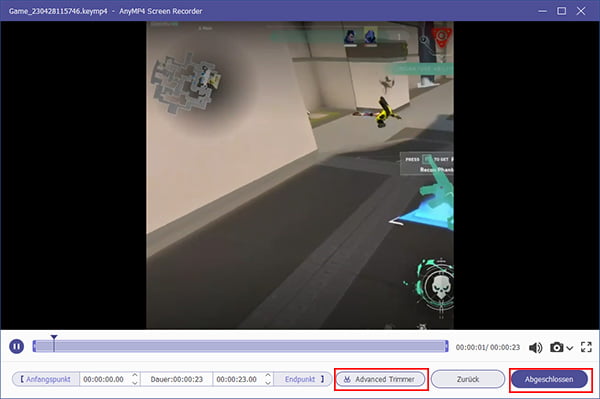600x399 pixels.
Task: Increase the start time with the up stepper
Action: pyautogui.click(x=135, y=376)
